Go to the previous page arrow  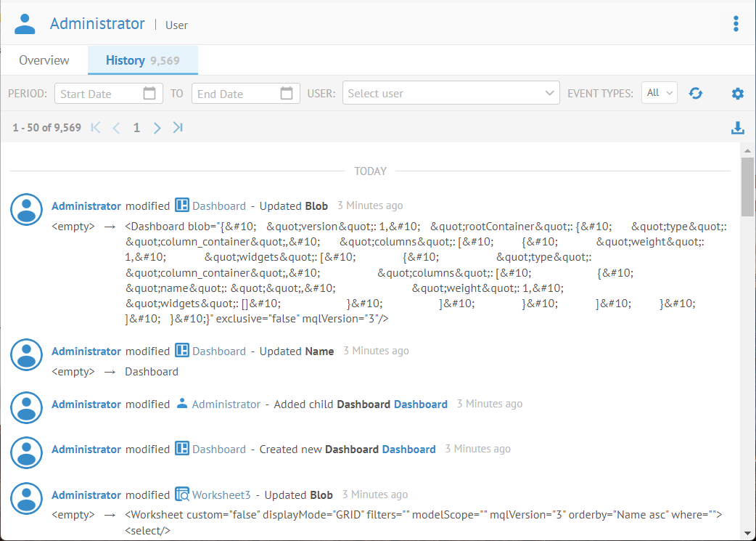(x=116, y=128)
